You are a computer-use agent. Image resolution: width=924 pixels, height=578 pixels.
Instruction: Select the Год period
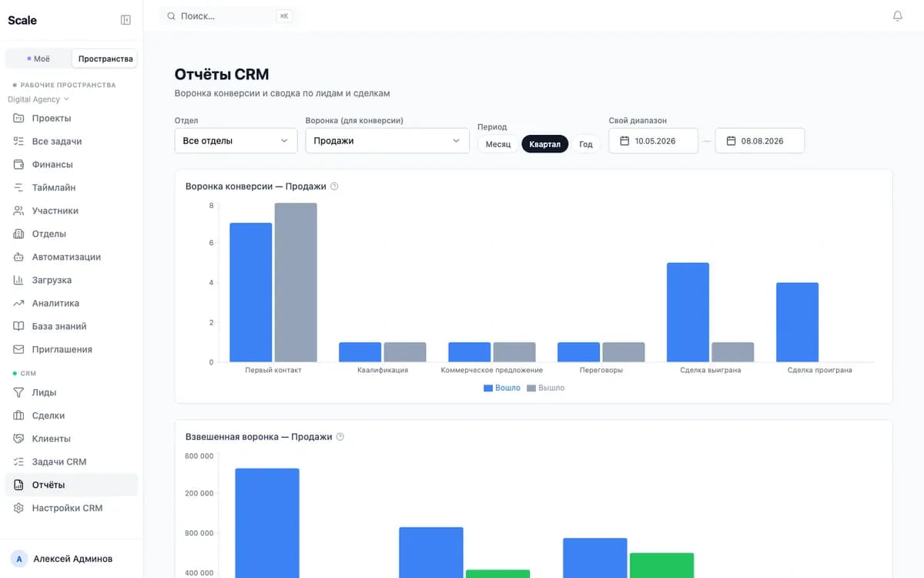tap(586, 144)
